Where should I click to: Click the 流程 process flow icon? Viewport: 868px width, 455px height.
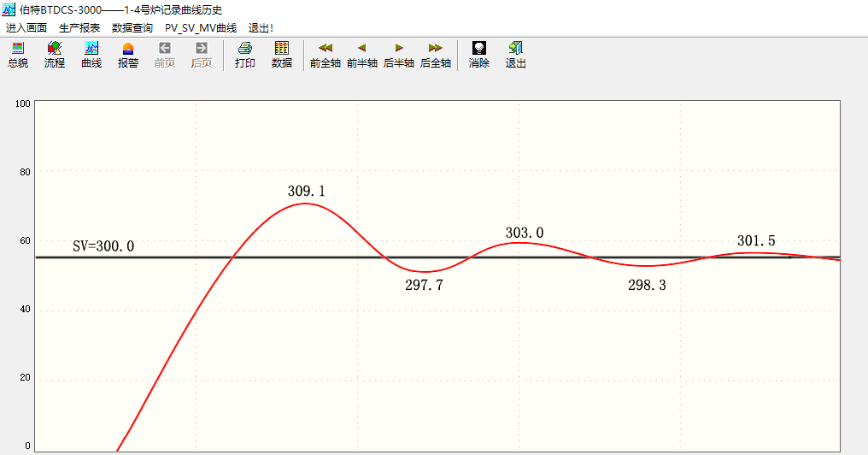(x=55, y=55)
